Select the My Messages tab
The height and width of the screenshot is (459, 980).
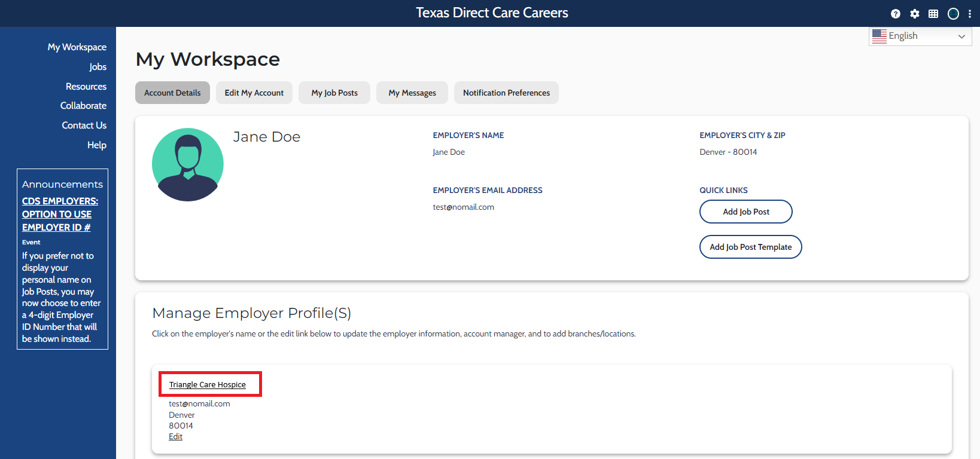pyautogui.click(x=412, y=93)
